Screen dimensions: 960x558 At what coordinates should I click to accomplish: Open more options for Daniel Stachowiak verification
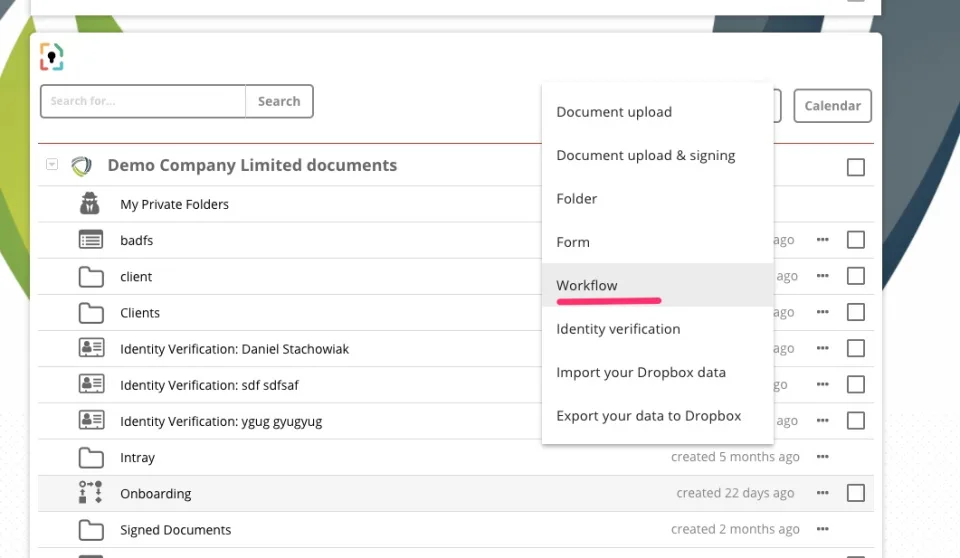pos(822,348)
